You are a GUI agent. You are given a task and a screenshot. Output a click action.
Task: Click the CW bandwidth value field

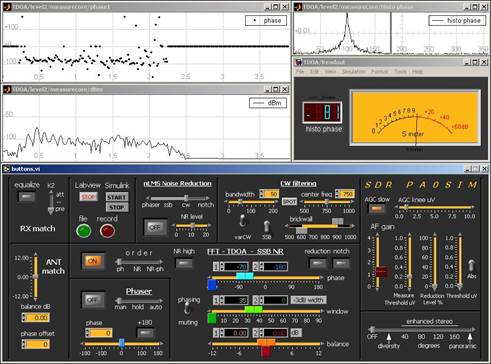(x=271, y=194)
